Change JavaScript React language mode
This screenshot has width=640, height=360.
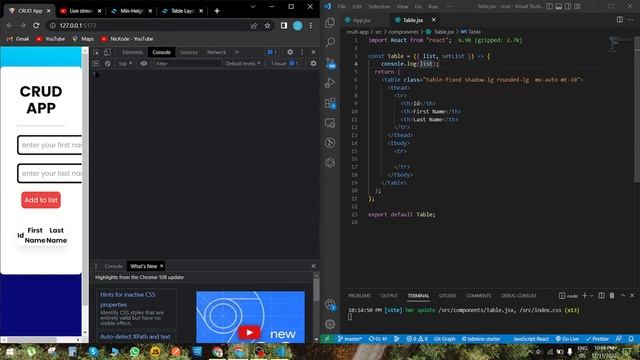pyautogui.click(x=531, y=339)
